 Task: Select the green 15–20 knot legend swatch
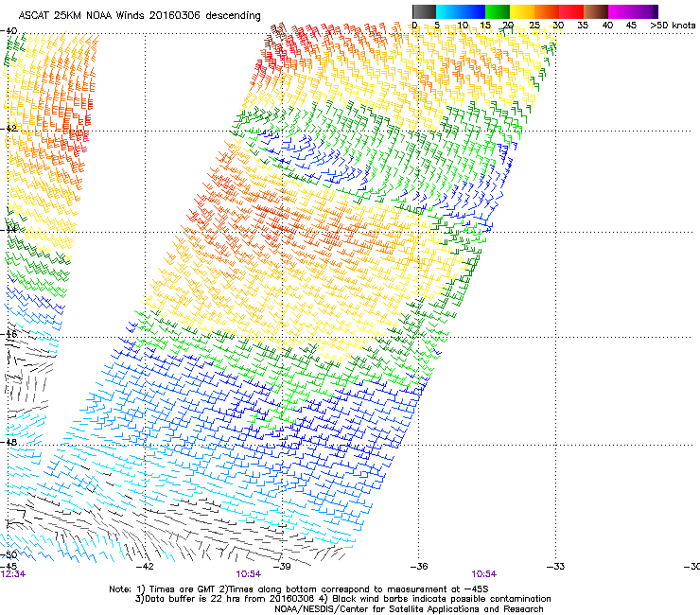point(498,11)
